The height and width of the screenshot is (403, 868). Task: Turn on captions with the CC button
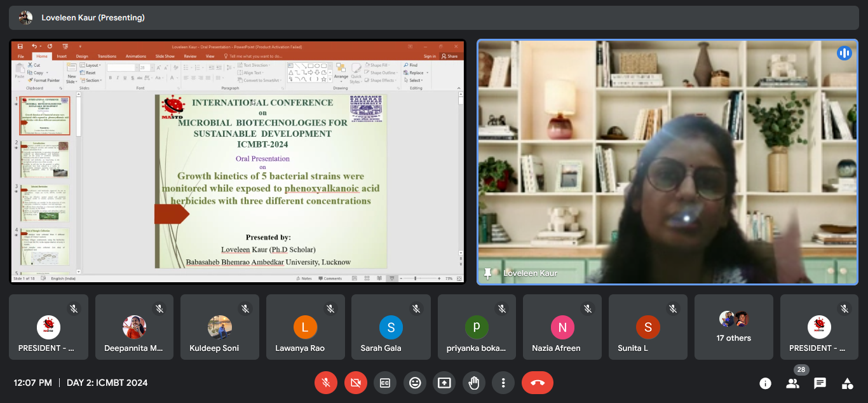[x=384, y=383]
